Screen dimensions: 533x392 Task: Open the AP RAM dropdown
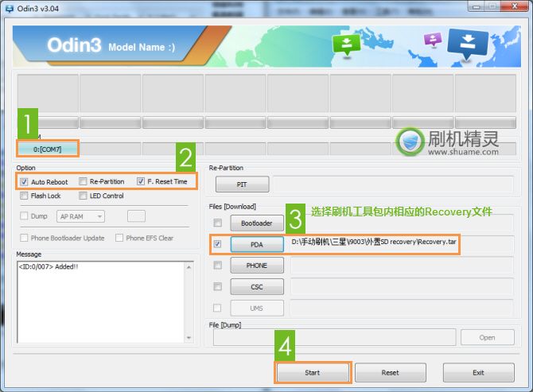pyautogui.click(x=80, y=216)
